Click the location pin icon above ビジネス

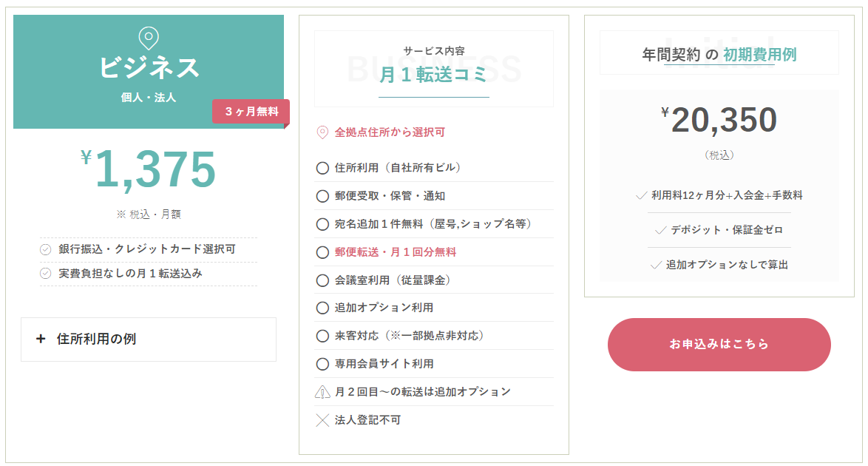[x=149, y=38]
